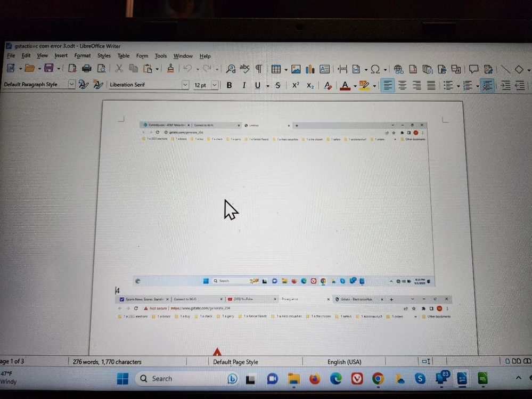Export directly as PDF icon
The height and width of the screenshot is (399, 532).
72,69
